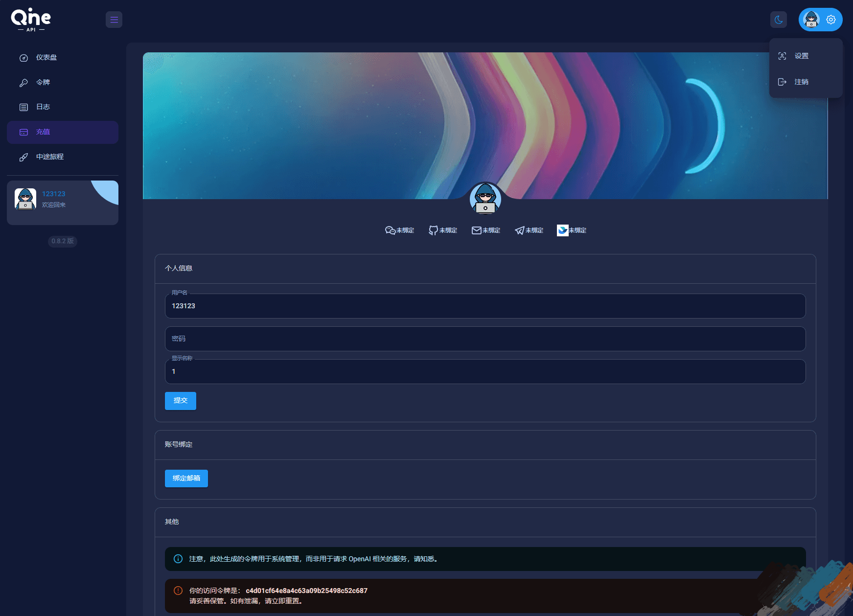Select 注销 from the profile menu
Screen dimensions: 853x616
click(x=806, y=82)
